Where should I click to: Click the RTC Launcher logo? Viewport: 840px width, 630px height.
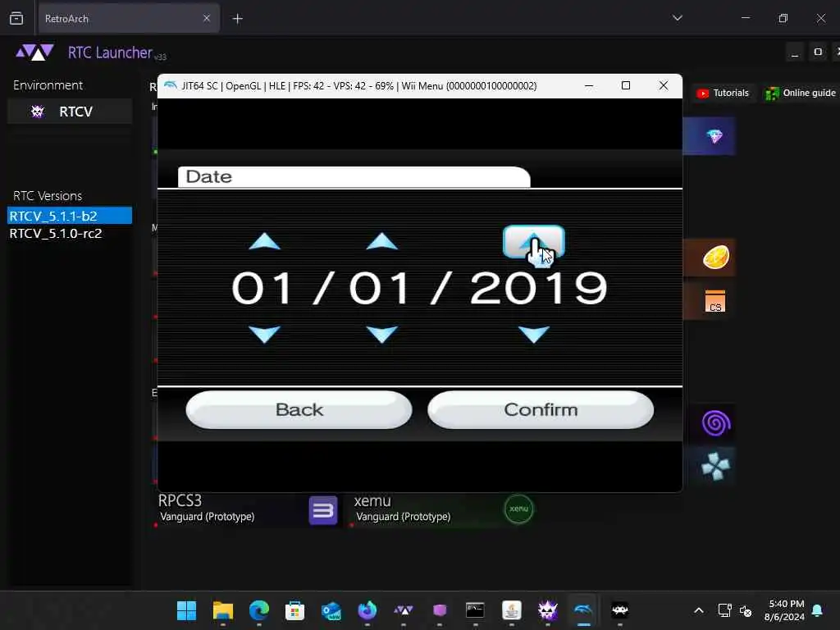pos(34,52)
